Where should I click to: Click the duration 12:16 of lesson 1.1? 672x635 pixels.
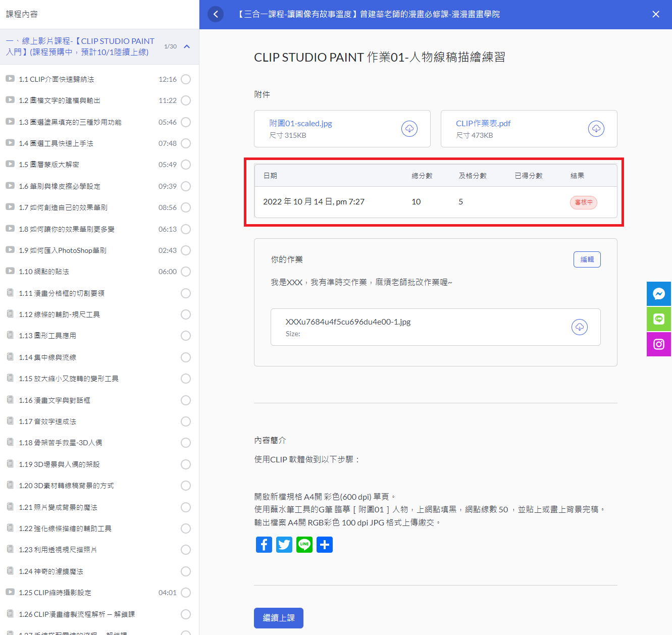(168, 79)
